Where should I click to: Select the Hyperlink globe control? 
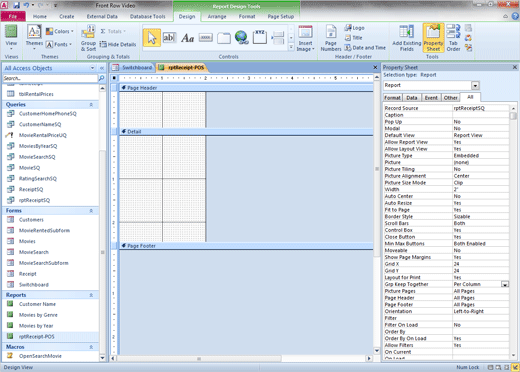click(241, 37)
